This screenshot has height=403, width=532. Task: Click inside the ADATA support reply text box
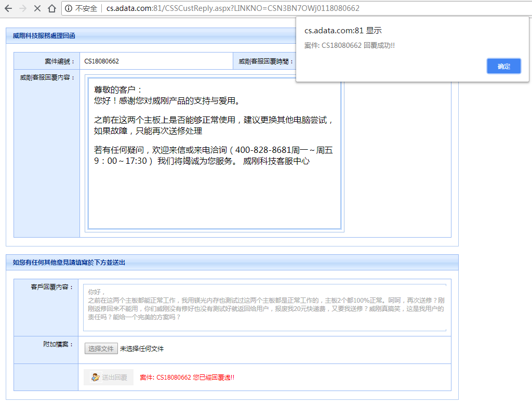pyautogui.click(x=215, y=153)
